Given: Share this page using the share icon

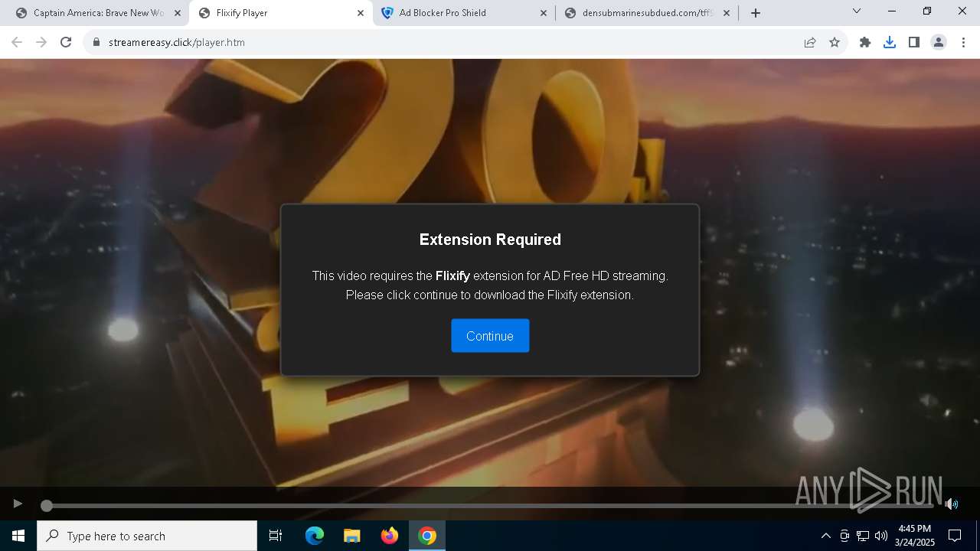Looking at the screenshot, I should (810, 43).
